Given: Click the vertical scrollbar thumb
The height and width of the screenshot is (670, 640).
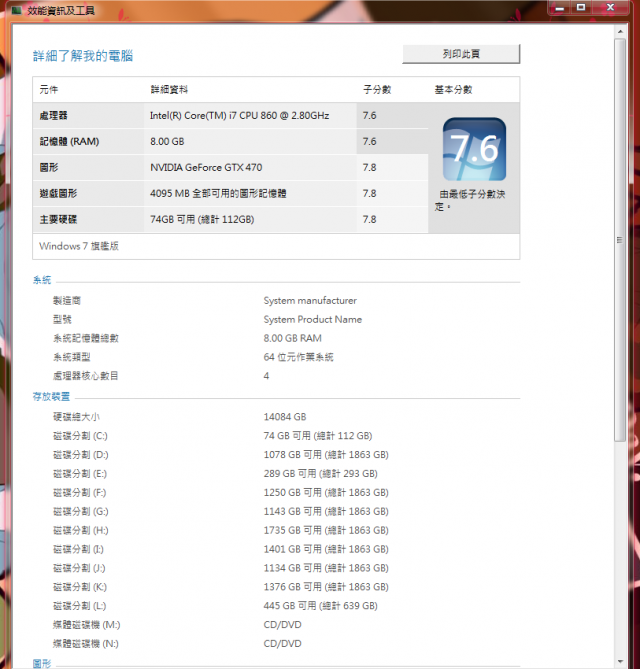Looking at the screenshot, I should 620,240.
